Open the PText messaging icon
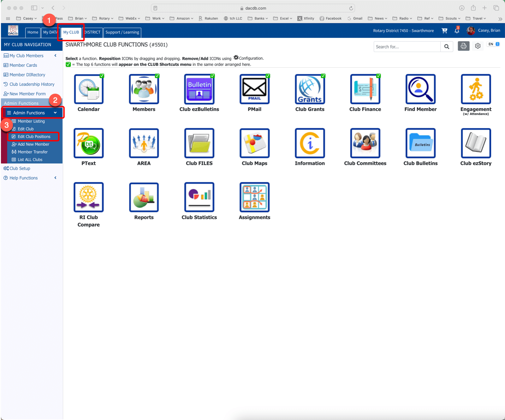This screenshot has width=505, height=420. point(89,143)
